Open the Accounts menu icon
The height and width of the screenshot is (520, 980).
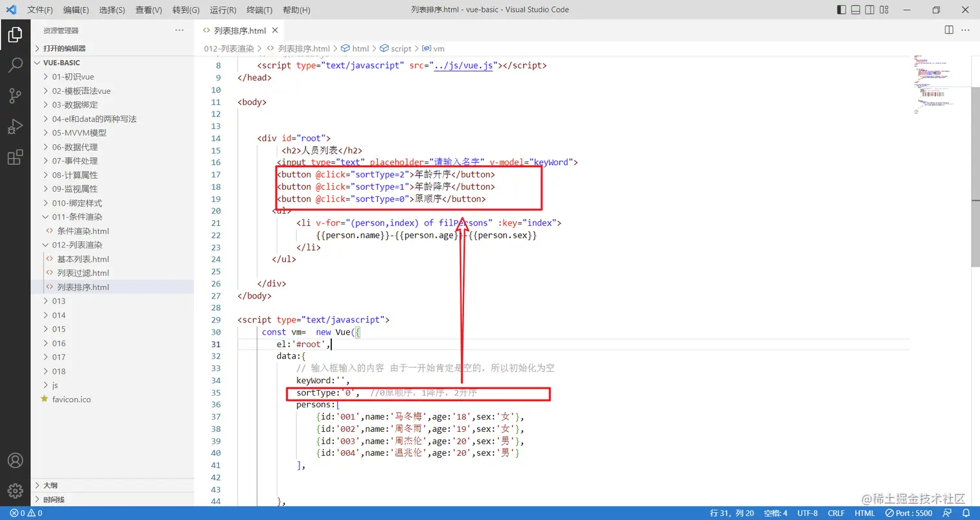(x=15, y=460)
